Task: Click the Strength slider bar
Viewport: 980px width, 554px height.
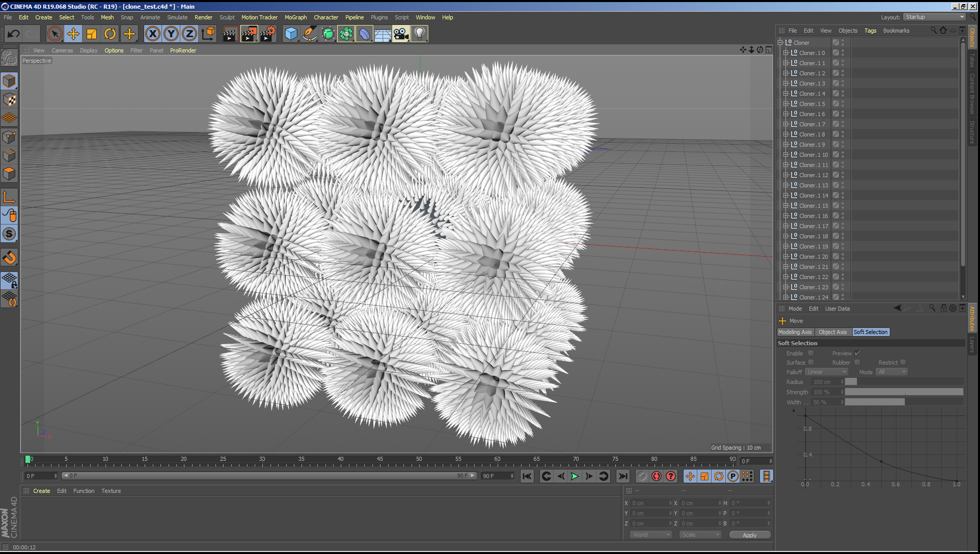Action: pos(904,392)
